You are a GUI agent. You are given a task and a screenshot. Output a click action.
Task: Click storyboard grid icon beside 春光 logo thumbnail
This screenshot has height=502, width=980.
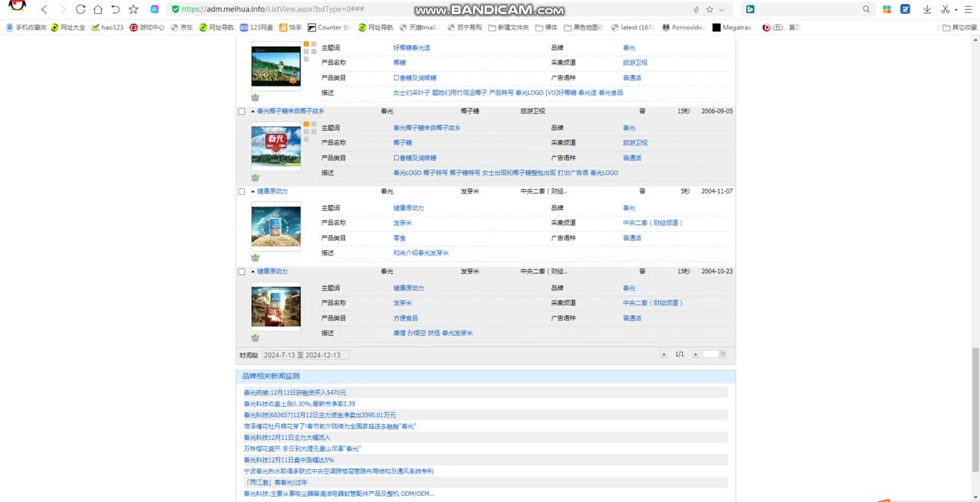pyautogui.click(x=309, y=131)
